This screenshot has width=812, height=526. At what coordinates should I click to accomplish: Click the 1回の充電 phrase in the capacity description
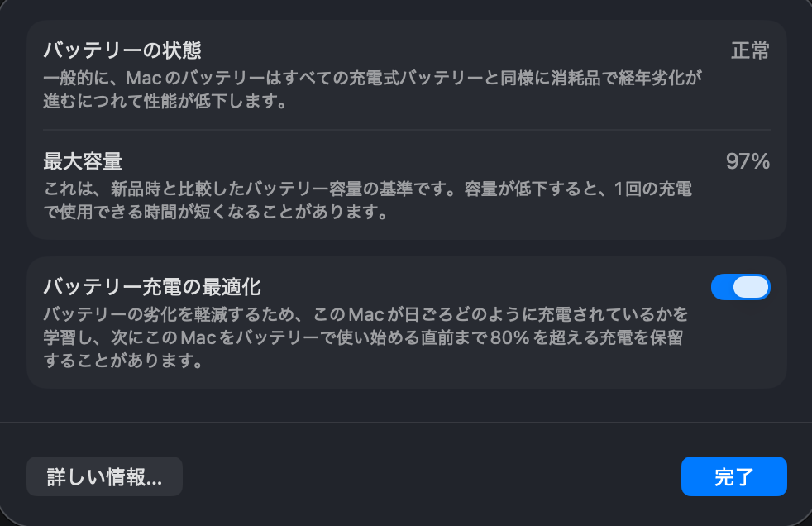[x=652, y=189]
